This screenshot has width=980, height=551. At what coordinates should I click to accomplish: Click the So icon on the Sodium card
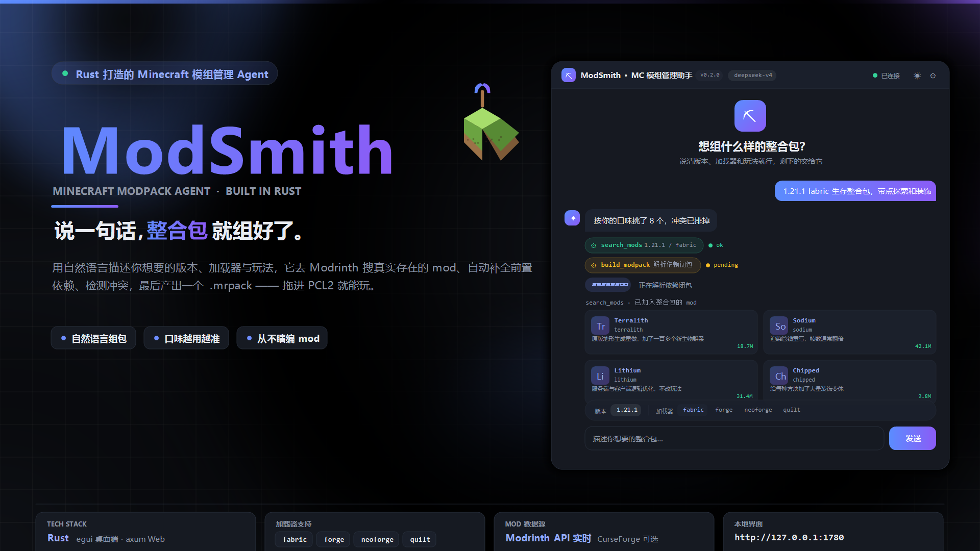coord(779,325)
